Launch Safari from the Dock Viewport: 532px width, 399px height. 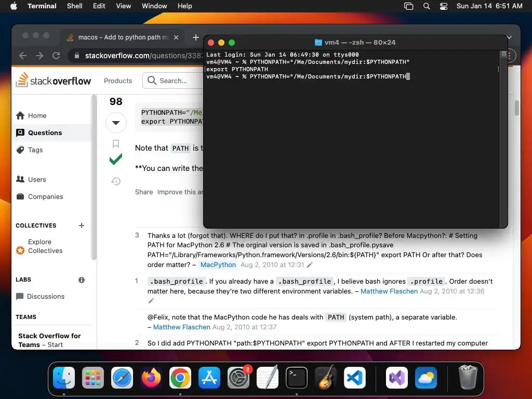pos(122,378)
